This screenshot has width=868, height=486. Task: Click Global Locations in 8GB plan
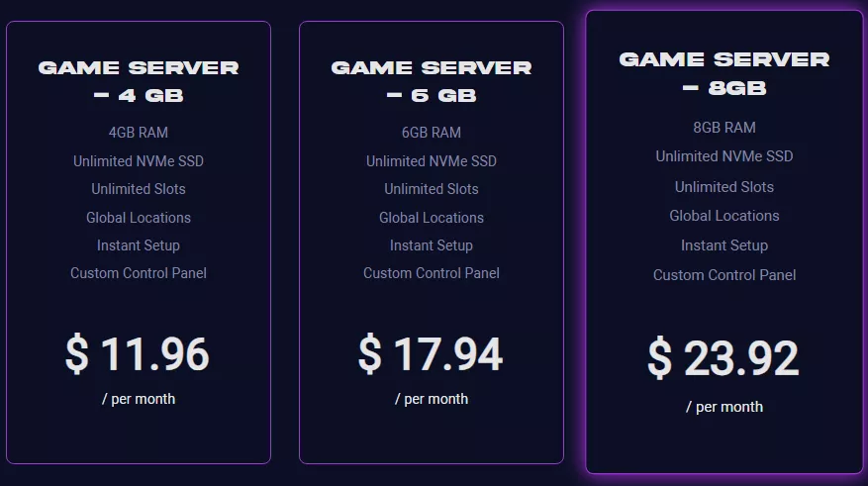pyautogui.click(x=724, y=216)
